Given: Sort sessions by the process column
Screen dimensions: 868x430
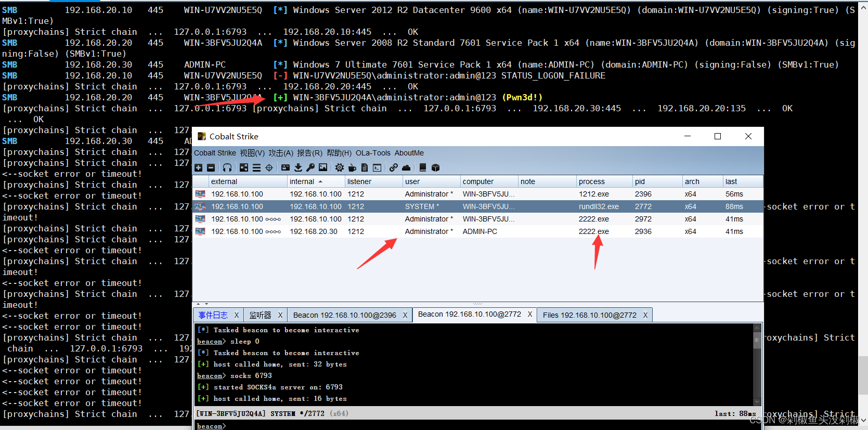Looking at the screenshot, I should point(604,181).
